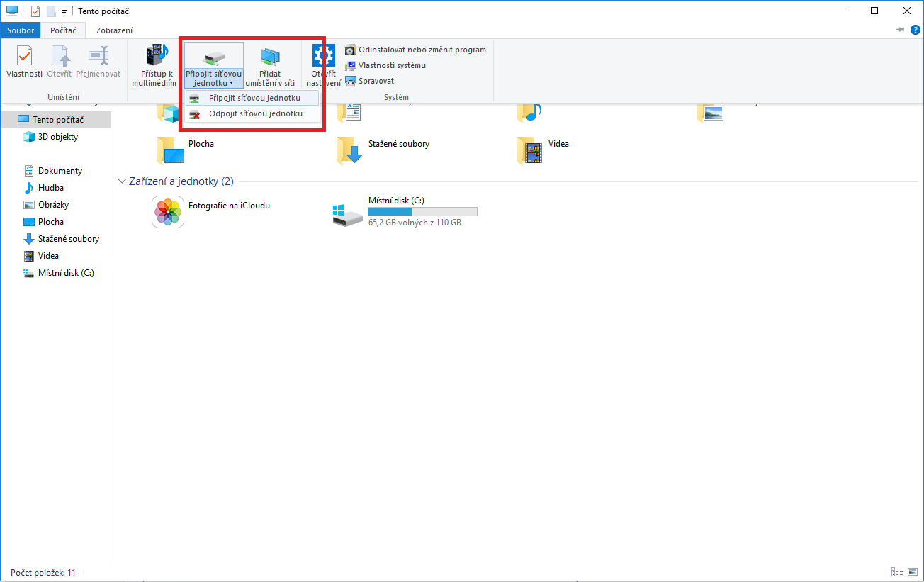Screen dimensions: 924x582
Task: Click the greyed Otevřít ribbon button
Action: click(60, 62)
